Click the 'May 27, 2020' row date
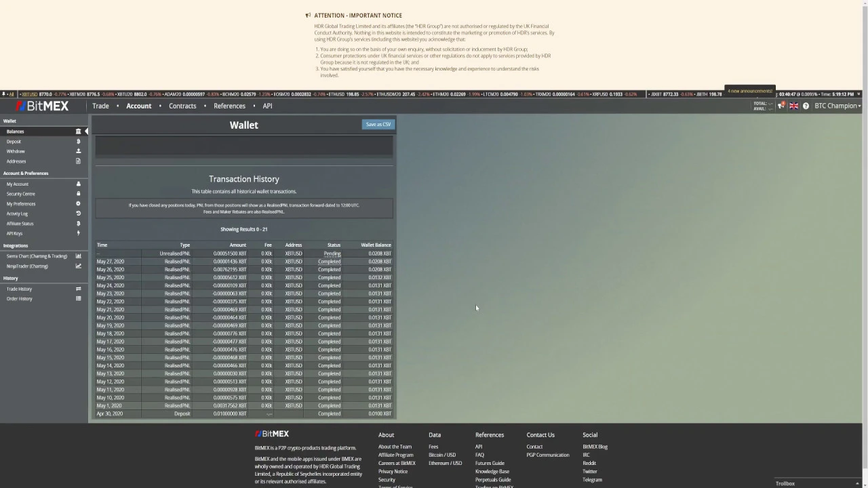 click(x=111, y=262)
